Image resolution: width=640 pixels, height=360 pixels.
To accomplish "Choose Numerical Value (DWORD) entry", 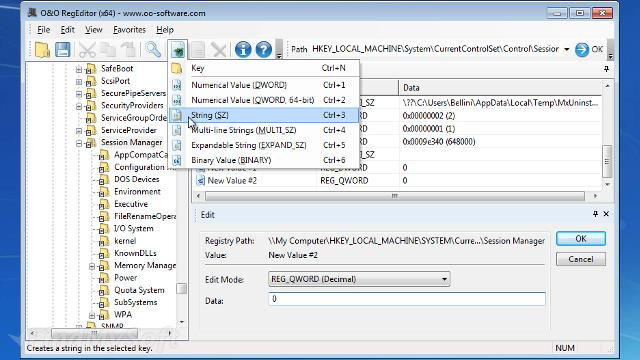I will click(264, 85).
